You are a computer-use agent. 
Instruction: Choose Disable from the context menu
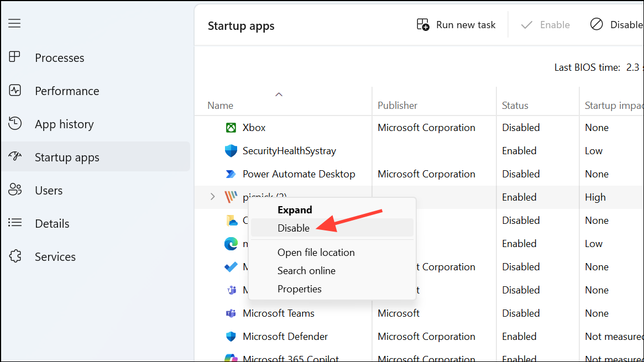(294, 228)
